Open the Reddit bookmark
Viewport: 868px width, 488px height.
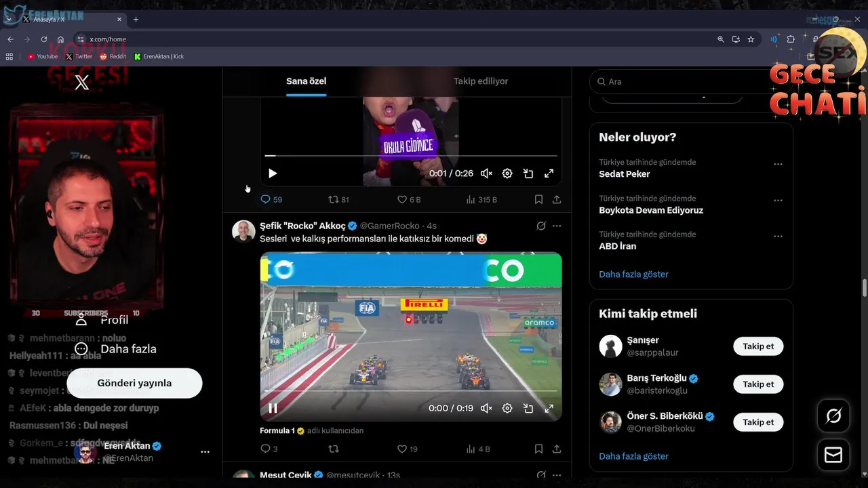(x=113, y=57)
